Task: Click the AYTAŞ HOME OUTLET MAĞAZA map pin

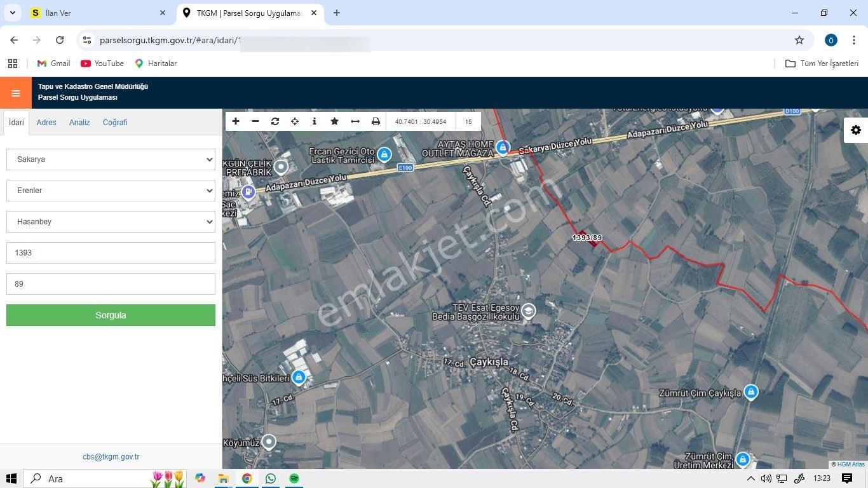Action: [x=503, y=148]
